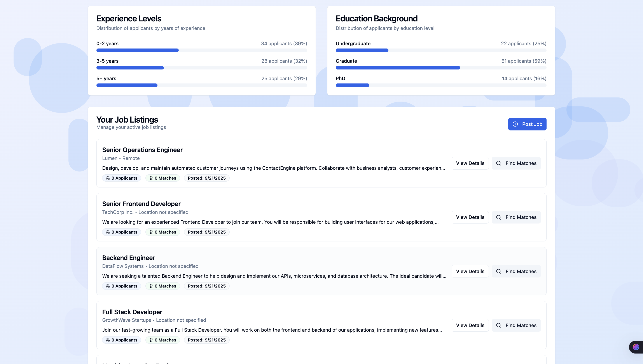View details for Senior Operations Engineer

[x=470, y=163]
